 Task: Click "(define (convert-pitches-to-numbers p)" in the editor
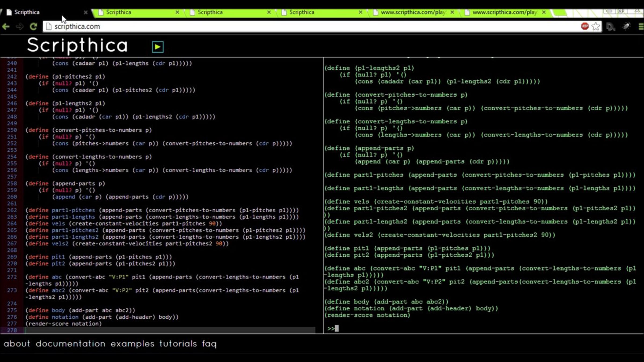click(x=89, y=130)
